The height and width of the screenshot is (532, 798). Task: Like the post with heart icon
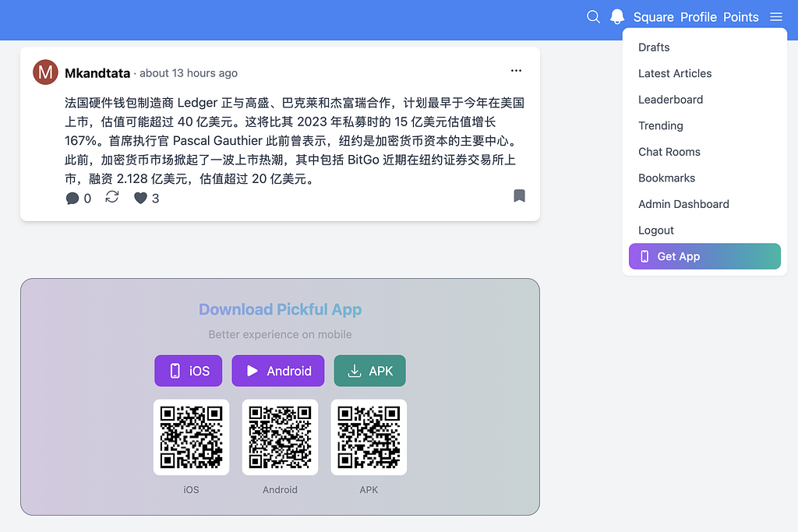point(140,198)
